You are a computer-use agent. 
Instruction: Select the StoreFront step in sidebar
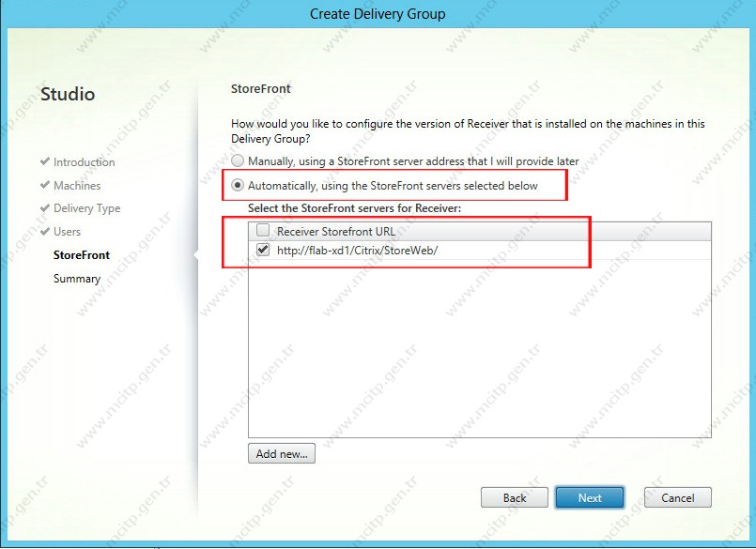(x=82, y=255)
